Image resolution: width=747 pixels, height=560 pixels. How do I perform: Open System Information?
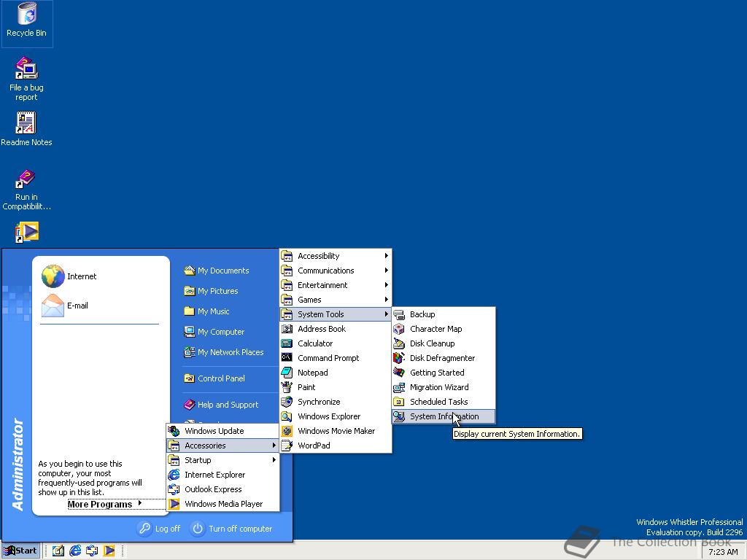(444, 416)
